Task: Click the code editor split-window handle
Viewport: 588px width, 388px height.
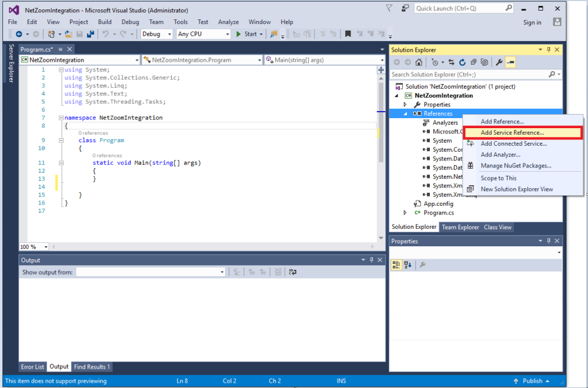Action: coord(381,70)
